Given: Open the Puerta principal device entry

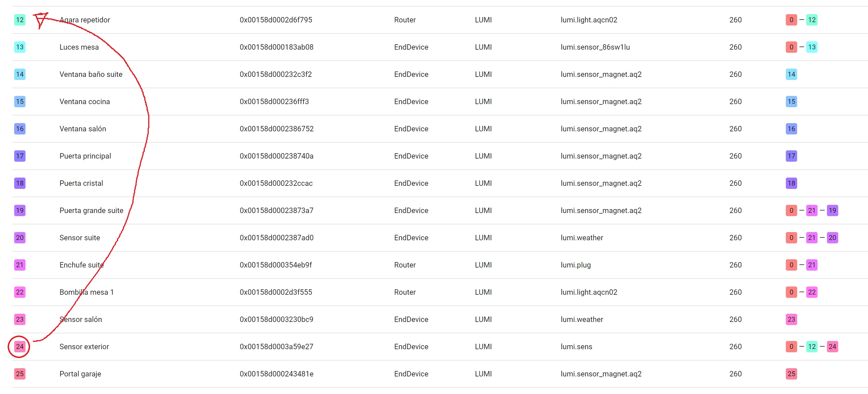Looking at the screenshot, I should click(x=85, y=156).
